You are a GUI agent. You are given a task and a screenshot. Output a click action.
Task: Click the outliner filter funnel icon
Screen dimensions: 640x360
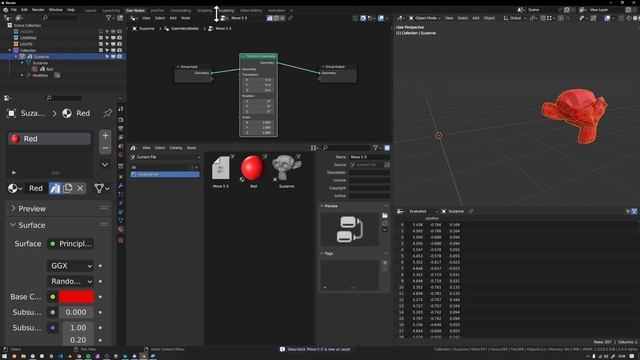click(x=109, y=18)
